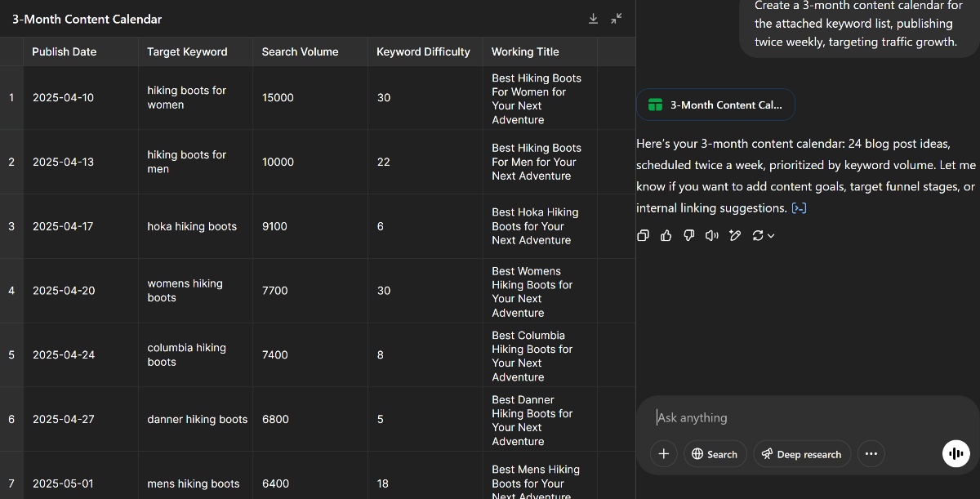Select search volume cell 10000
Viewport: 980px width, 499px height.
click(x=310, y=162)
